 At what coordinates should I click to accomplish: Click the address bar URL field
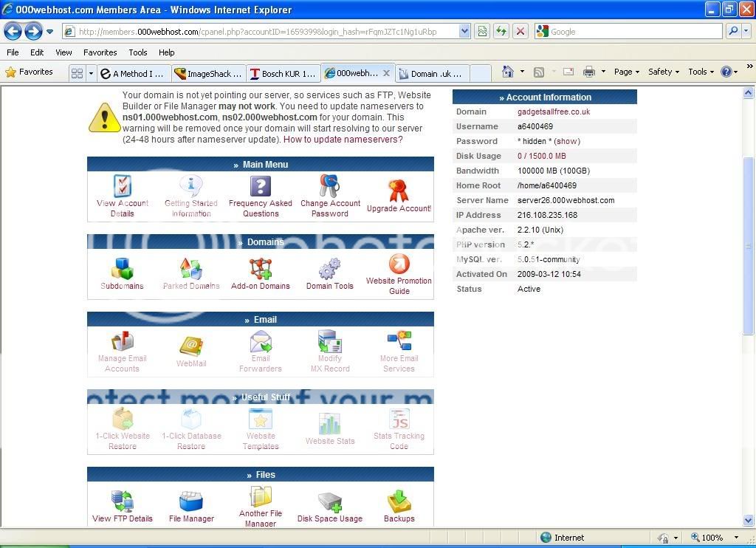click(267, 32)
